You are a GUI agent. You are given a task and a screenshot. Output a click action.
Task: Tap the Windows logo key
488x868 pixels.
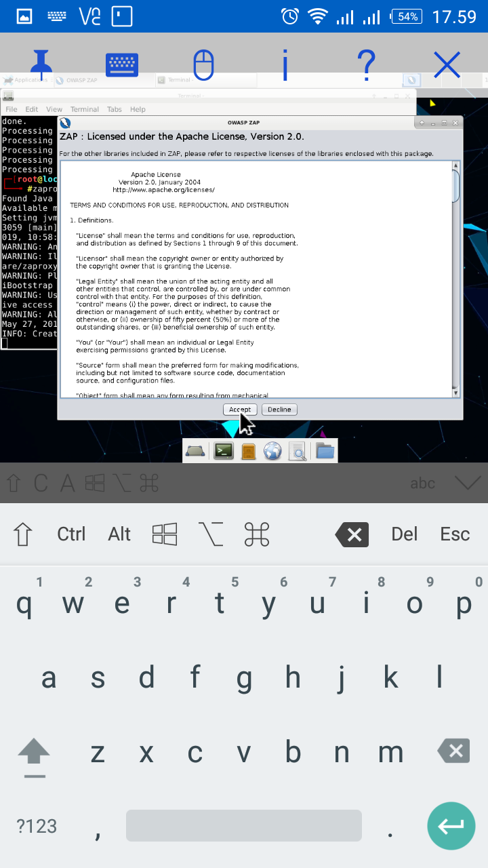pos(165,534)
